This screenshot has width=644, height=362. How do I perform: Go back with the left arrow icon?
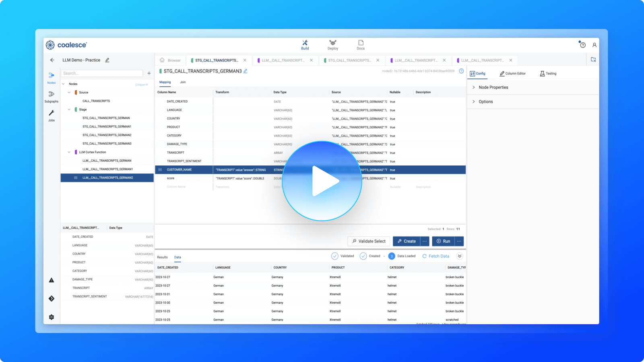[x=52, y=60]
